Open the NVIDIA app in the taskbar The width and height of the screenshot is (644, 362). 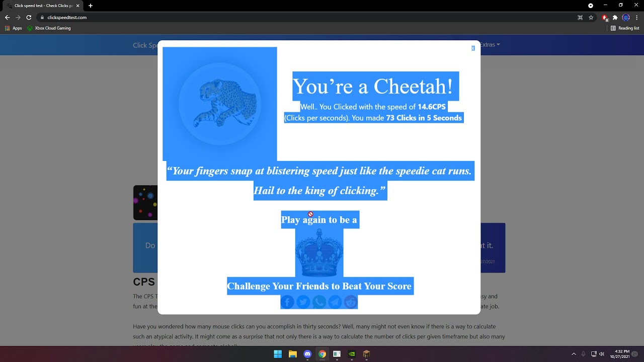[352, 354]
